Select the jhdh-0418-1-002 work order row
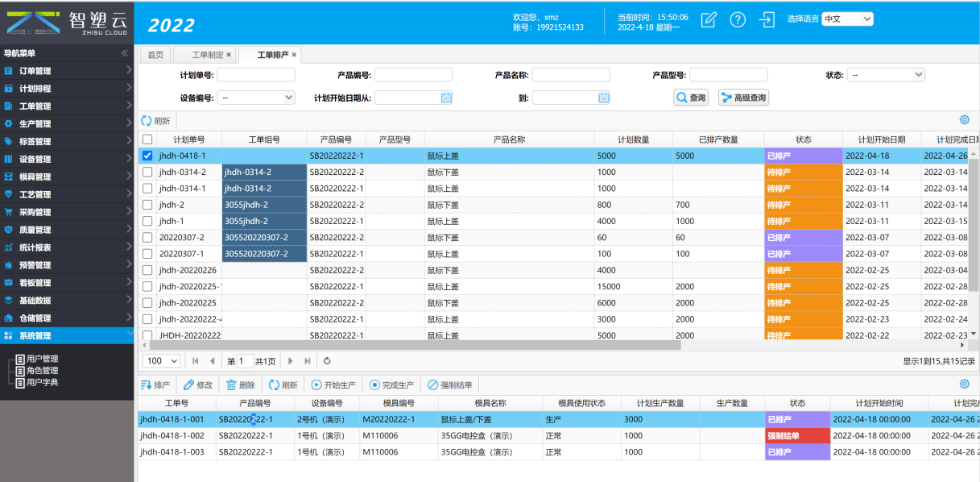The width and height of the screenshot is (980, 482). [x=557, y=435]
